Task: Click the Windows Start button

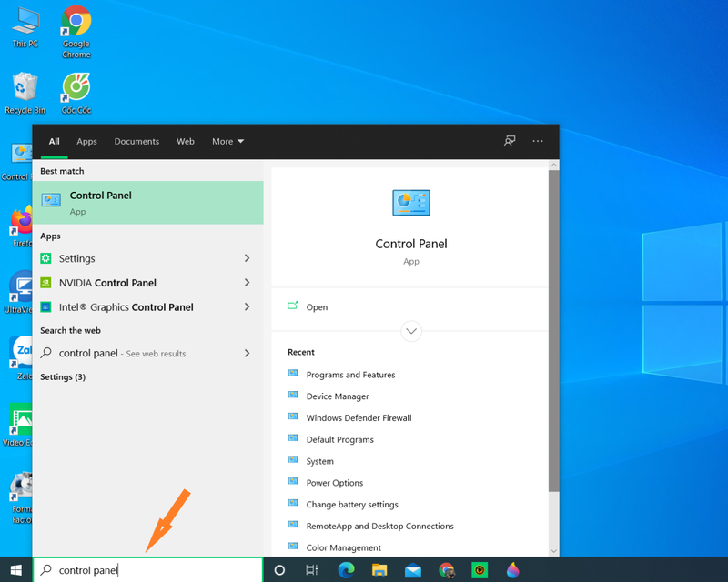Action: click(x=15, y=570)
